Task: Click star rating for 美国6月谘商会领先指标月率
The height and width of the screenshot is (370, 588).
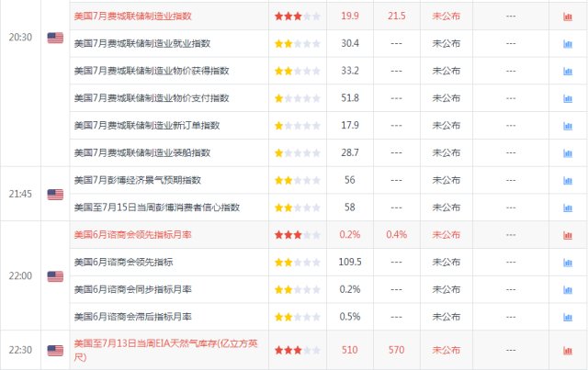Action: (x=298, y=235)
